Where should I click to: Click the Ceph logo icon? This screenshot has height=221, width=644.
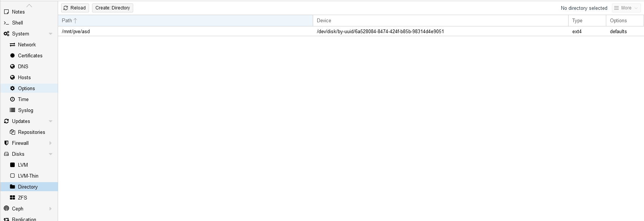6,209
